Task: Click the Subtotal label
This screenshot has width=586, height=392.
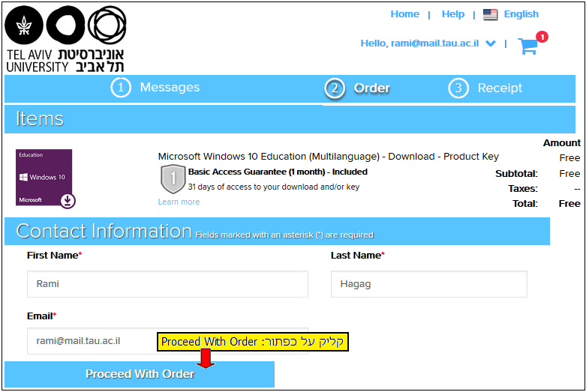Action: tap(516, 174)
